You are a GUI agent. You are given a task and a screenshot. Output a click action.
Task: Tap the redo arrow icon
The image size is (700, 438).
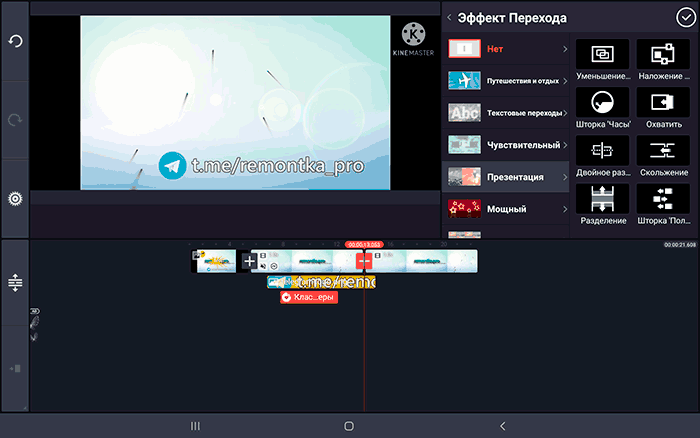tap(15, 120)
